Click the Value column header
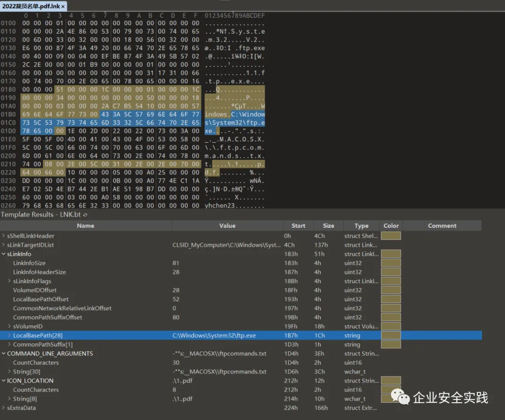This screenshot has width=505, height=420. click(x=227, y=225)
